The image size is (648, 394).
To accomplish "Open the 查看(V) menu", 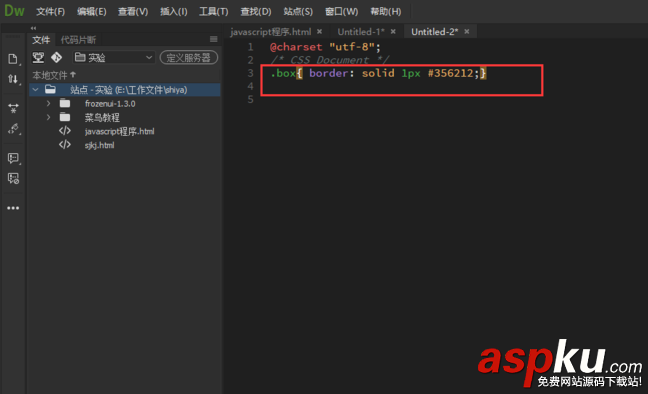I will (133, 12).
